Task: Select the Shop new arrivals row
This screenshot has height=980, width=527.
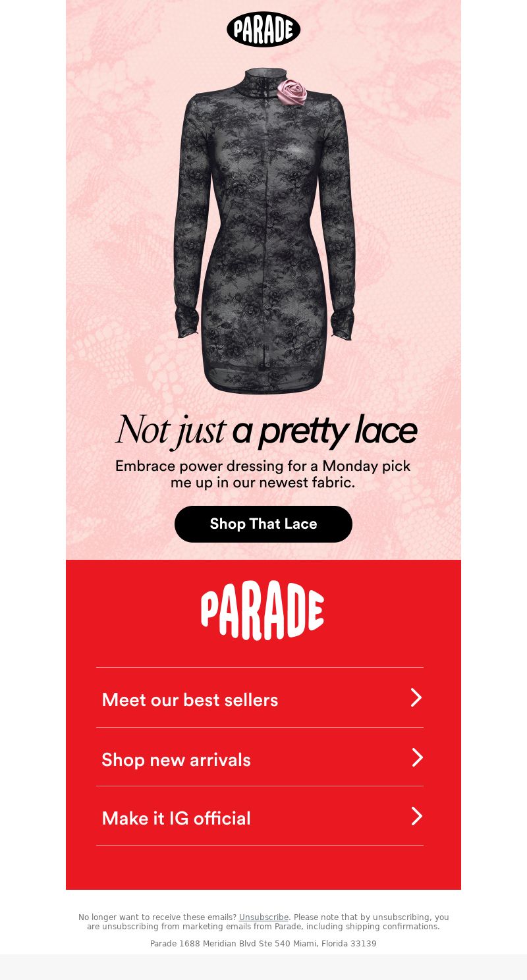Action: tap(260, 757)
